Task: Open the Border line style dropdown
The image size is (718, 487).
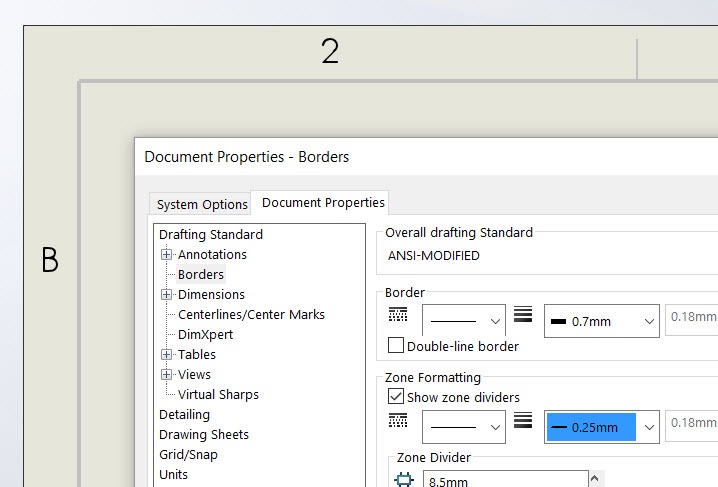Action: click(x=463, y=321)
